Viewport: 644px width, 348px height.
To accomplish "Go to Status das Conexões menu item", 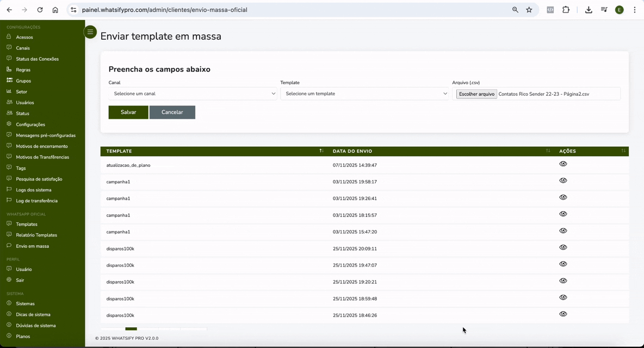I will 37,59.
